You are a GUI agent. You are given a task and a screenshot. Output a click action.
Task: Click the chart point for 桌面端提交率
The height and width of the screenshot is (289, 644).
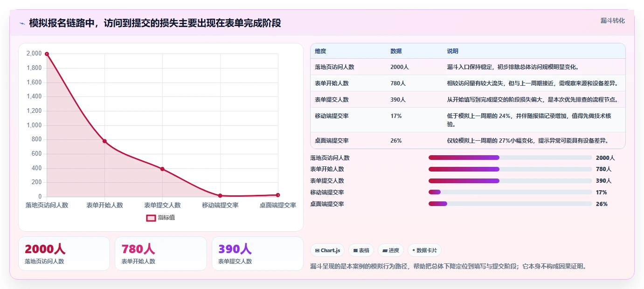click(x=278, y=195)
